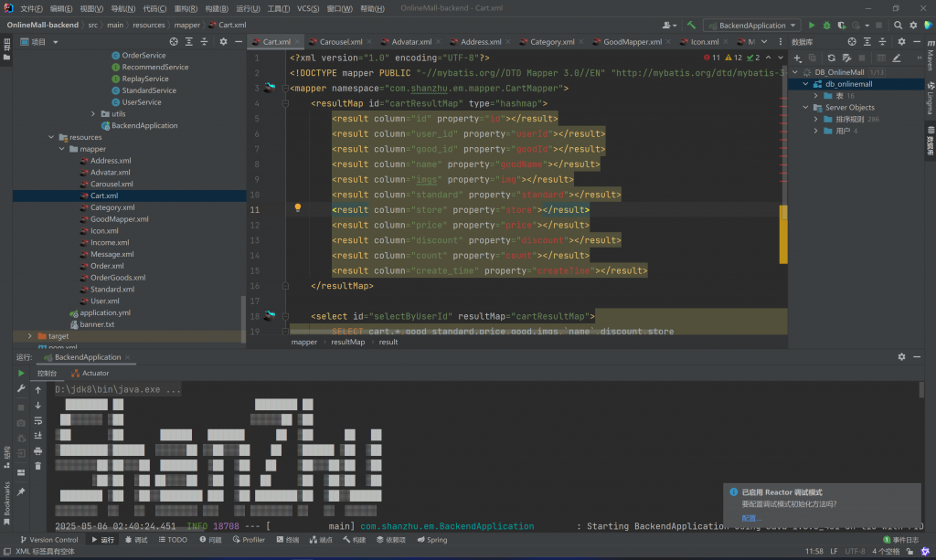
Task: Open the VCS menu in menu bar
Action: [308, 8]
